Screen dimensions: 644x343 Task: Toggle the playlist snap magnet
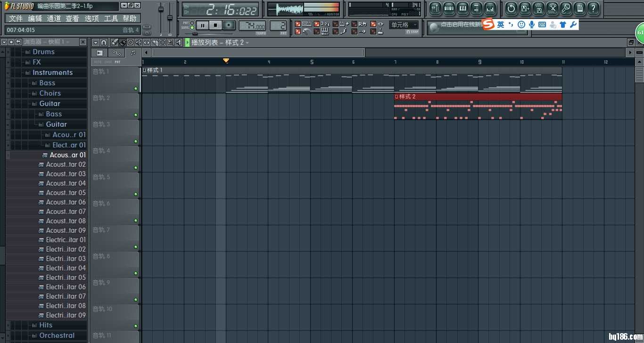[104, 42]
